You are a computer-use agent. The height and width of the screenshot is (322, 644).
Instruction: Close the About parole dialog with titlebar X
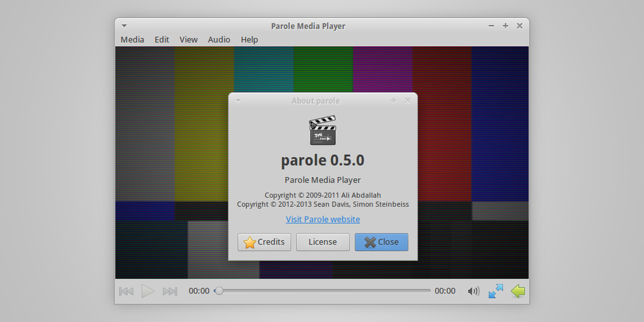pos(407,100)
